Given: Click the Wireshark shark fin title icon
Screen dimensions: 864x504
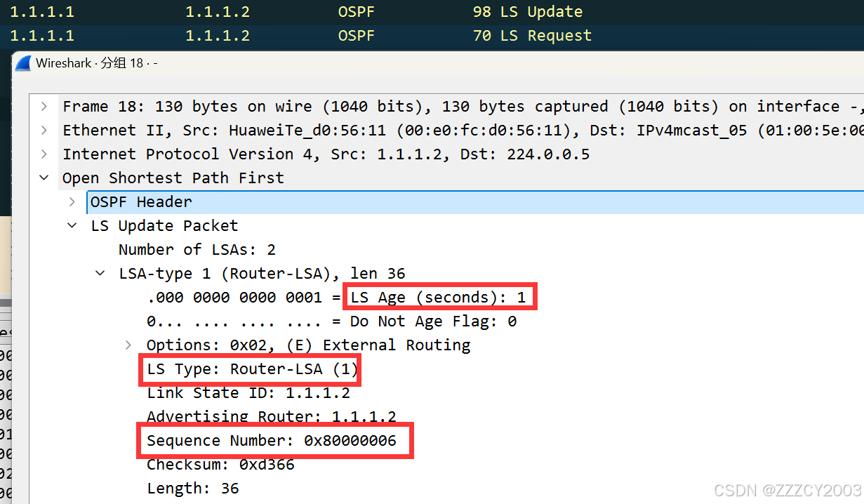Looking at the screenshot, I should click(24, 63).
